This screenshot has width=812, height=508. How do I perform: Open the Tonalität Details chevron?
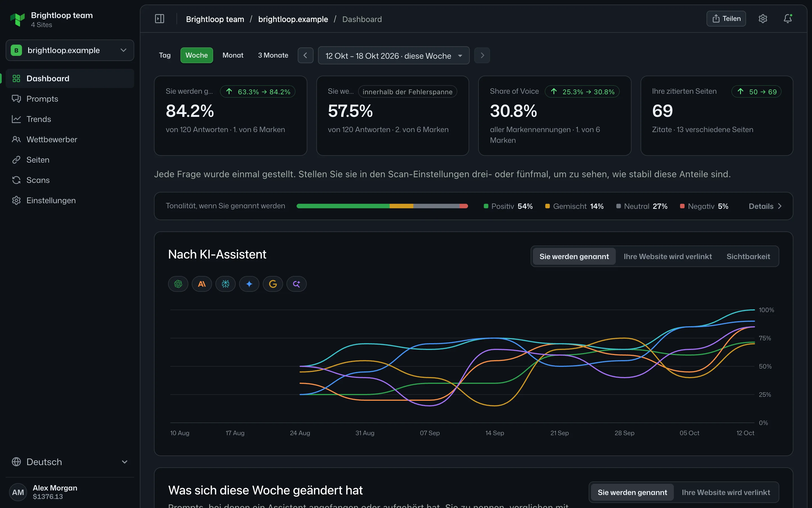tap(780, 206)
